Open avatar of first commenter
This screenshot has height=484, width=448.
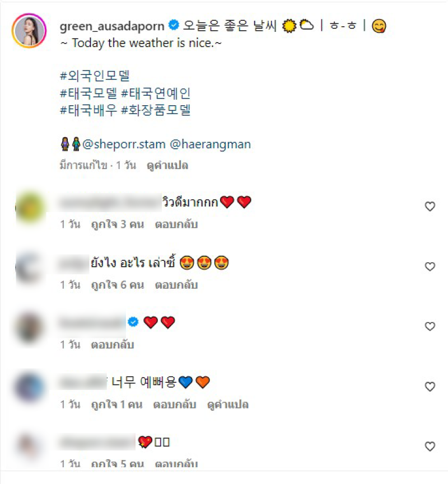click(x=30, y=207)
